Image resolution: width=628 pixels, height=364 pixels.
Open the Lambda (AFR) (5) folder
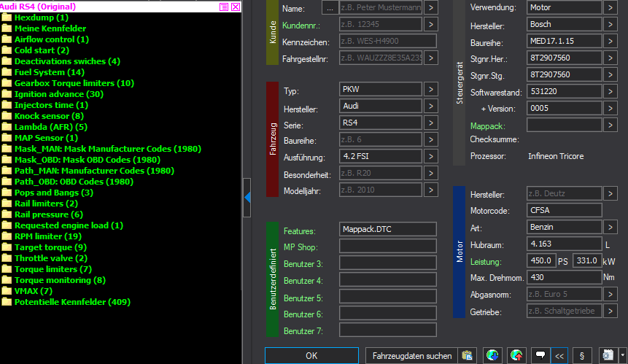pyautogui.click(x=51, y=127)
